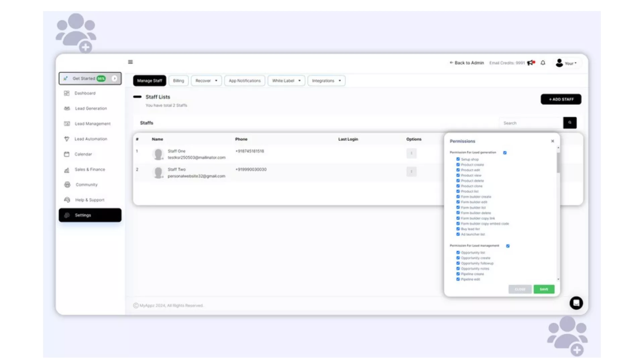
Task: Switch to the Billing tab
Action: [178, 81]
